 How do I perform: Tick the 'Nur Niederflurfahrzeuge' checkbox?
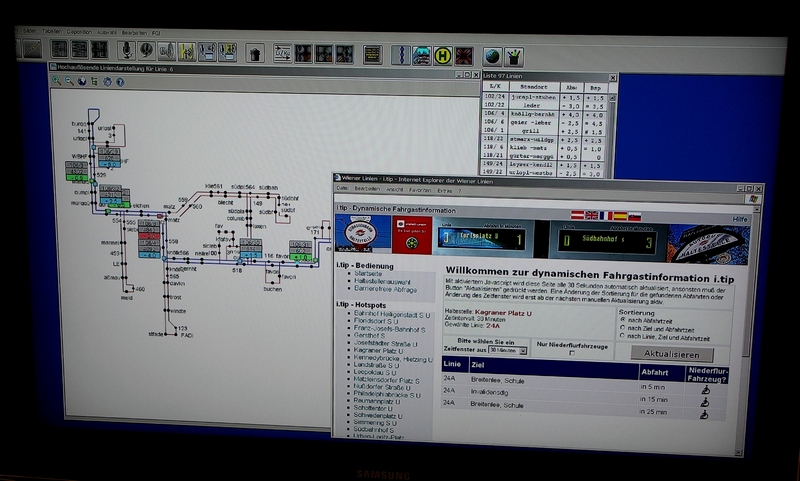pyautogui.click(x=572, y=353)
